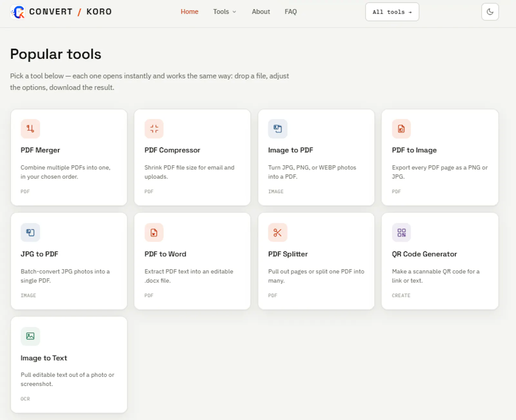Open the Image to Text title
Screen dimensions: 516x420
tap(44, 358)
